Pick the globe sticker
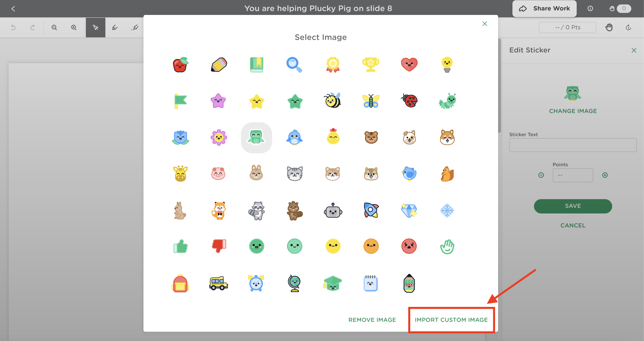This screenshot has height=341, width=644. 294,283
